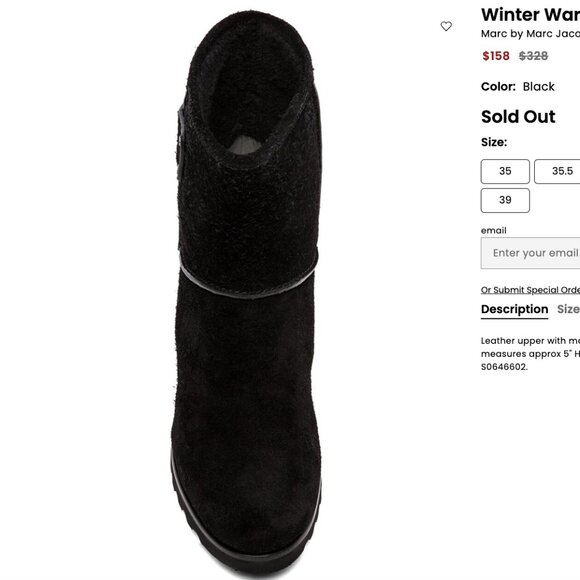Click the S0646602 style code
580x580 pixels.
coord(504,367)
